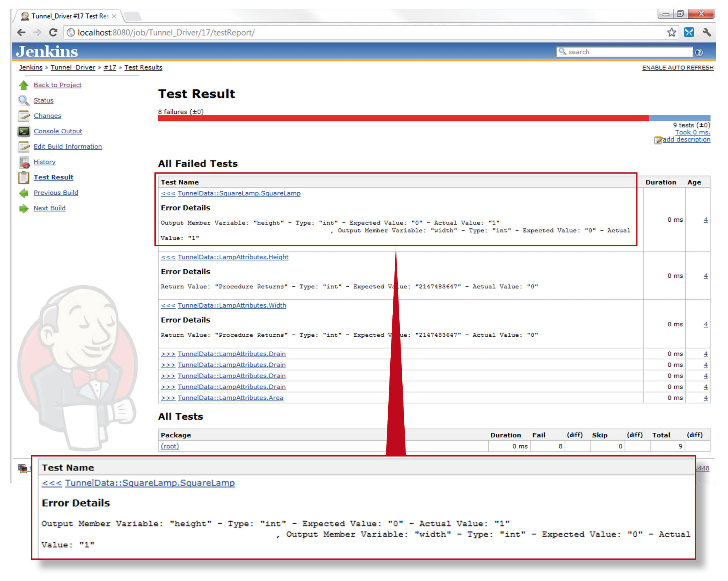The image size is (728, 581).
Task: Click the Next Build arrow icon
Action: pos(23,208)
